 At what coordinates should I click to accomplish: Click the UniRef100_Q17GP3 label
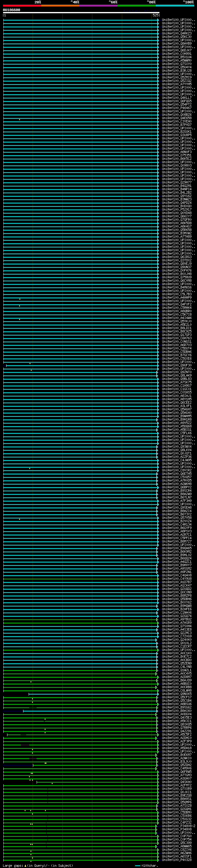click(x=177, y=335)
